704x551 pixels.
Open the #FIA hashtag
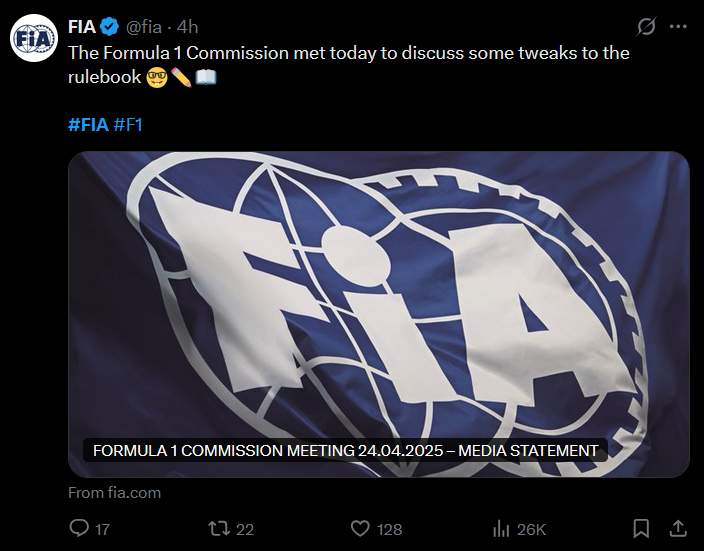[x=88, y=125]
